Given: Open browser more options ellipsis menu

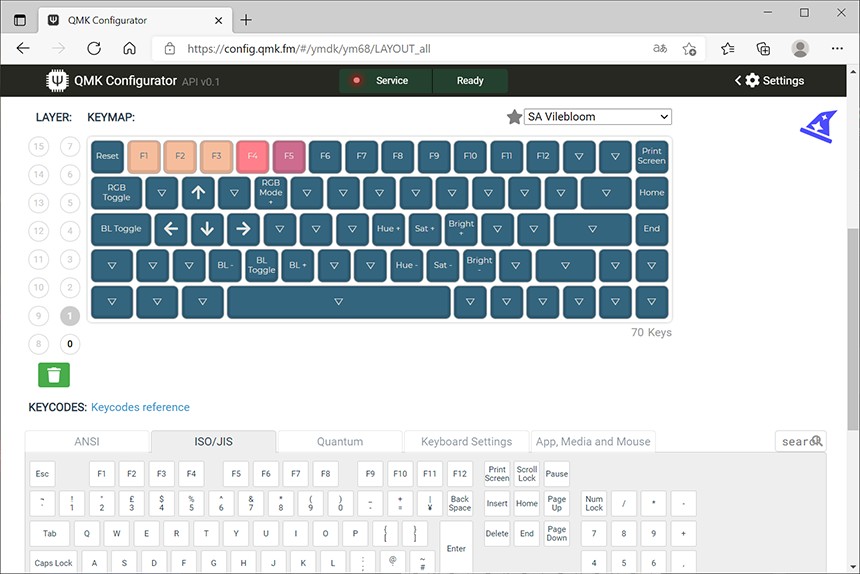Looking at the screenshot, I should (x=837, y=49).
